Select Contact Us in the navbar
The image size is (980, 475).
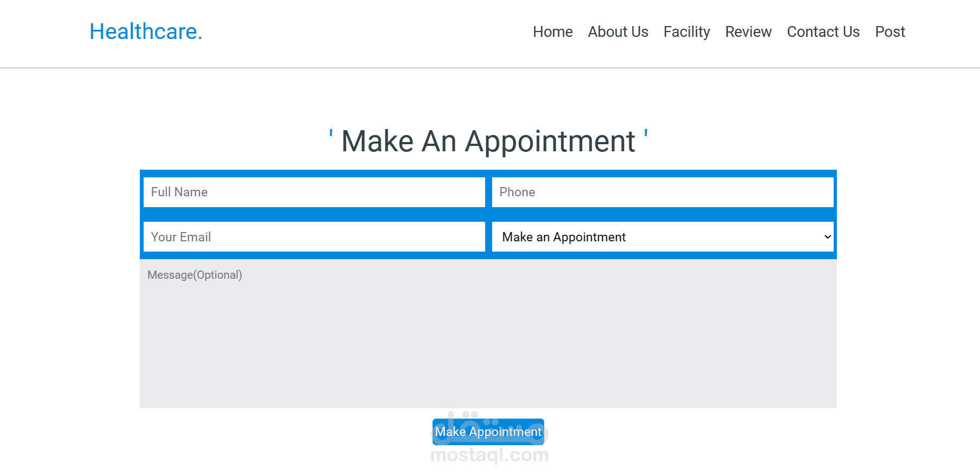pyautogui.click(x=823, y=32)
